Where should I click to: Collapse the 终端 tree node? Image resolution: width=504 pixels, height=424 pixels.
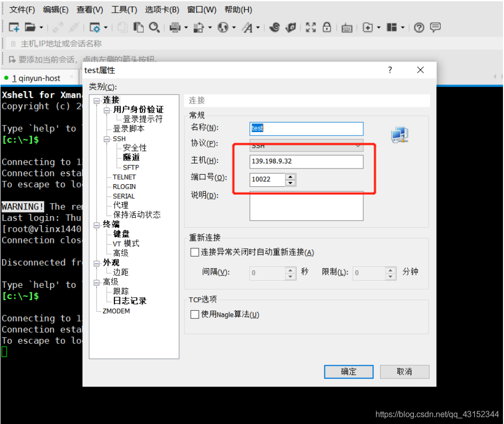point(97,225)
